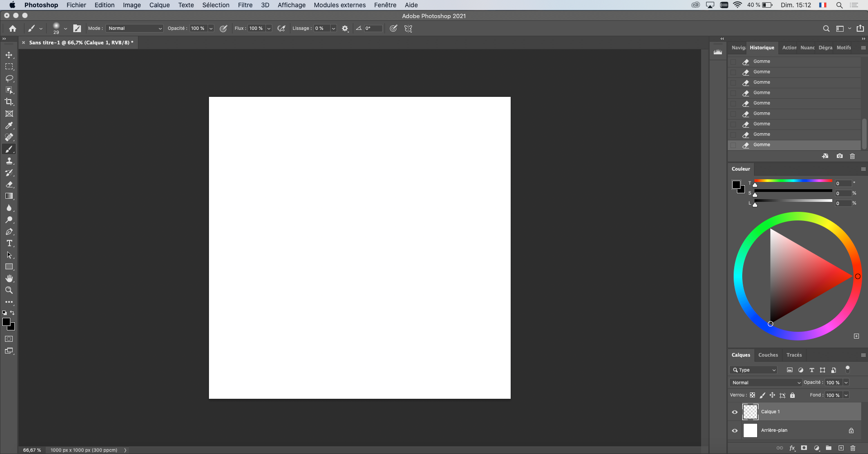
Task: Pick a red hue on the color wheel
Action: pos(859,276)
